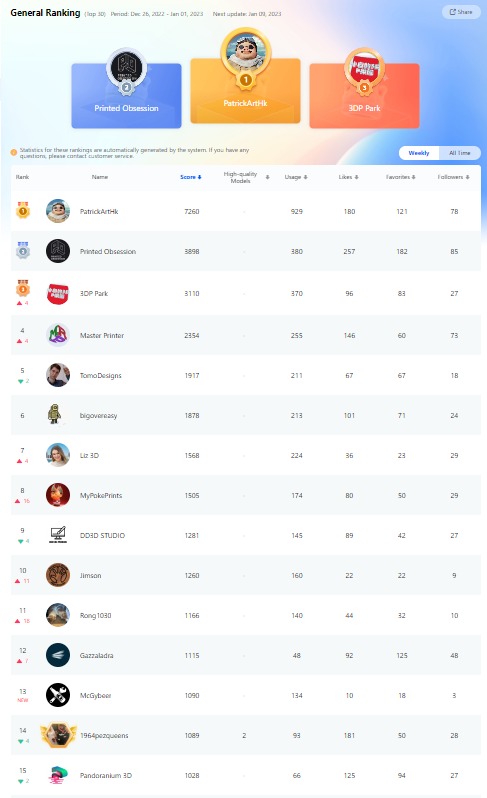The width and height of the screenshot is (487, 798).
Task: Click the Printed Obsession second-place podium card
Action: 126,96
